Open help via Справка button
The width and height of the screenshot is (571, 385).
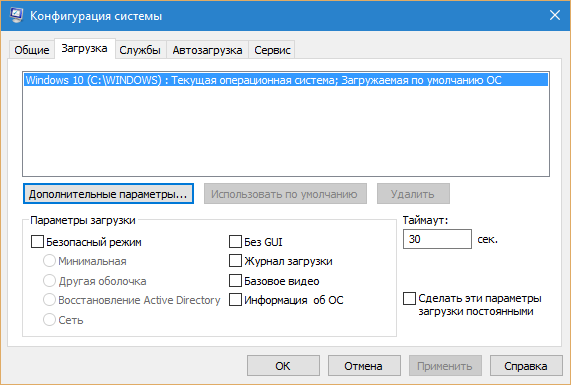click(x=526, y=366)
